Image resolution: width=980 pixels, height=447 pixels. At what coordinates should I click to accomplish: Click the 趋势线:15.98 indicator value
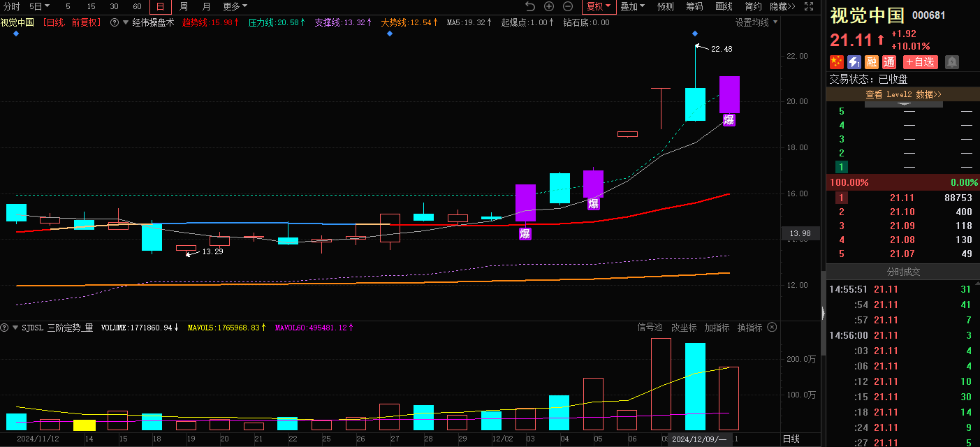(x=210, y=22)
